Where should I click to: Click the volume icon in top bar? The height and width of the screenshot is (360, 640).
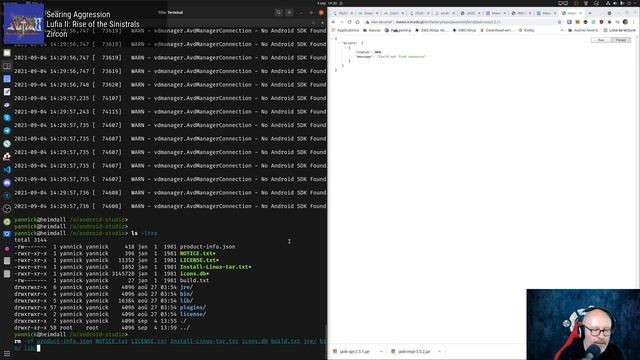tap(615, 3)
